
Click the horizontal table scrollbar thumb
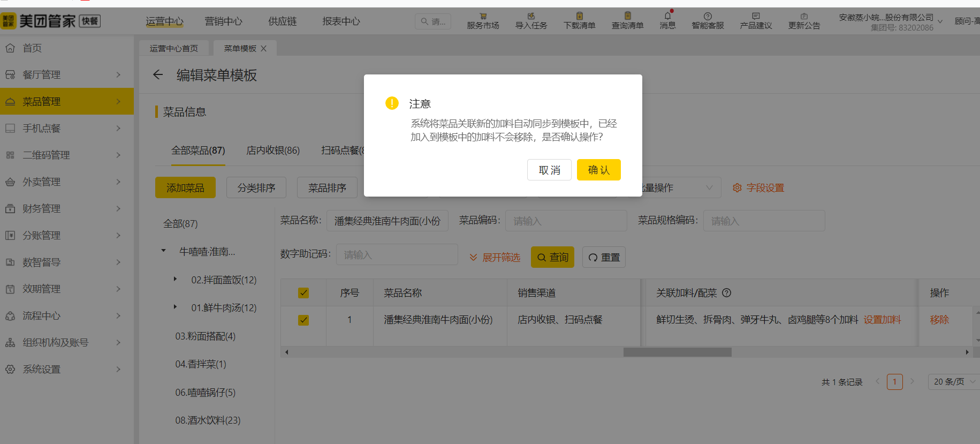pos(677,352)
